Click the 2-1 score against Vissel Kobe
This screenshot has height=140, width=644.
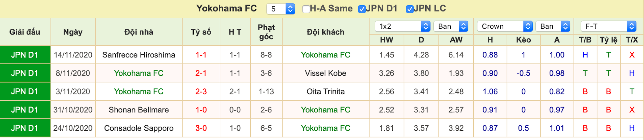coord(201,73)
